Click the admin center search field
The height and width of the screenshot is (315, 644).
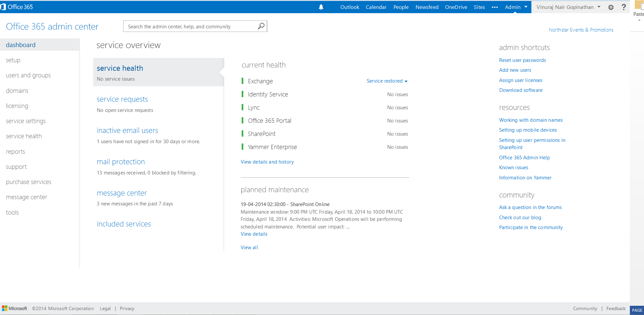pyautogui.click(x=191, y=27)
